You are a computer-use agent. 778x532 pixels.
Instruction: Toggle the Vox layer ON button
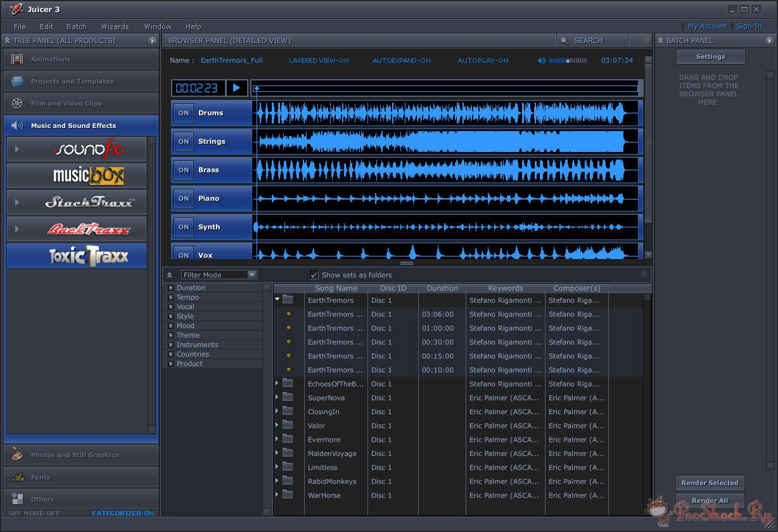click(184, 254)
